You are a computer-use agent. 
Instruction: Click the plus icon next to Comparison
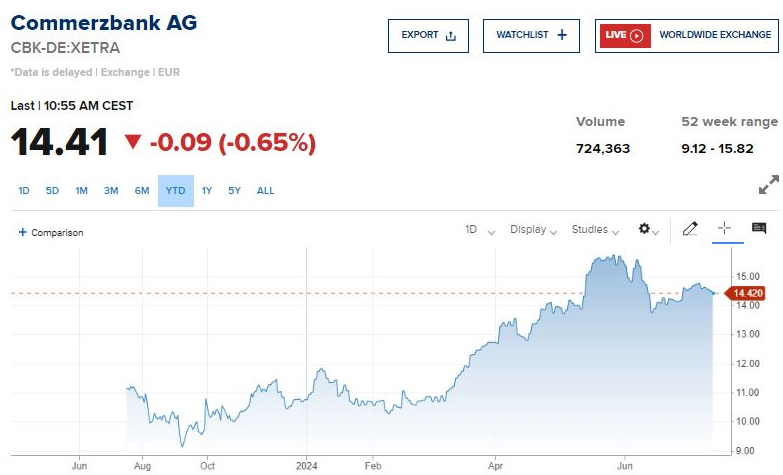pyautogui.click(x=22, y=232)
